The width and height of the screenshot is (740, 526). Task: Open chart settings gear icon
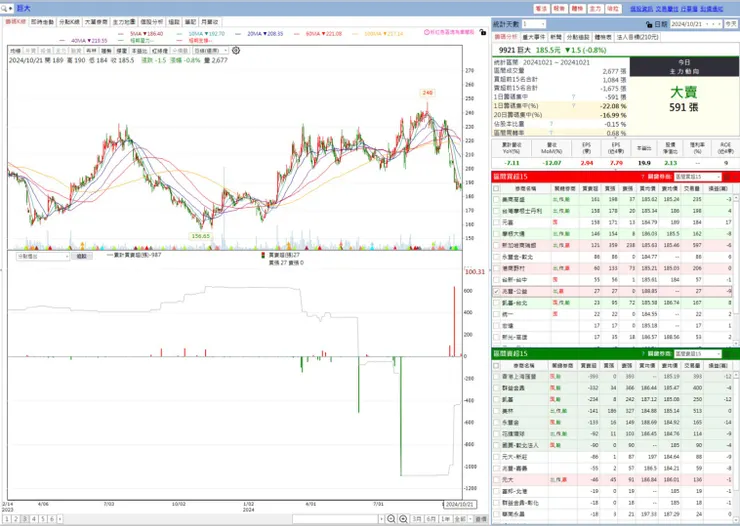click(x=236, y=50)
